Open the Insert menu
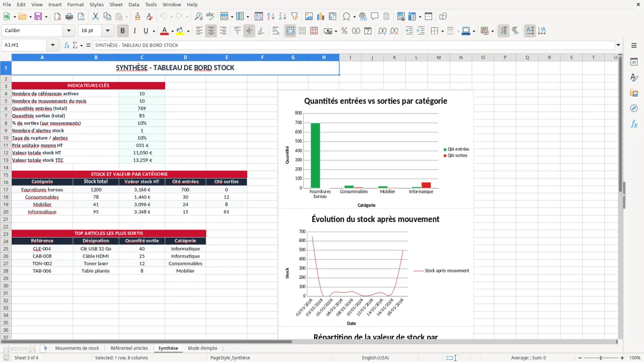The width and height of the screenshot is (644, 362). (x=55, y=4)
